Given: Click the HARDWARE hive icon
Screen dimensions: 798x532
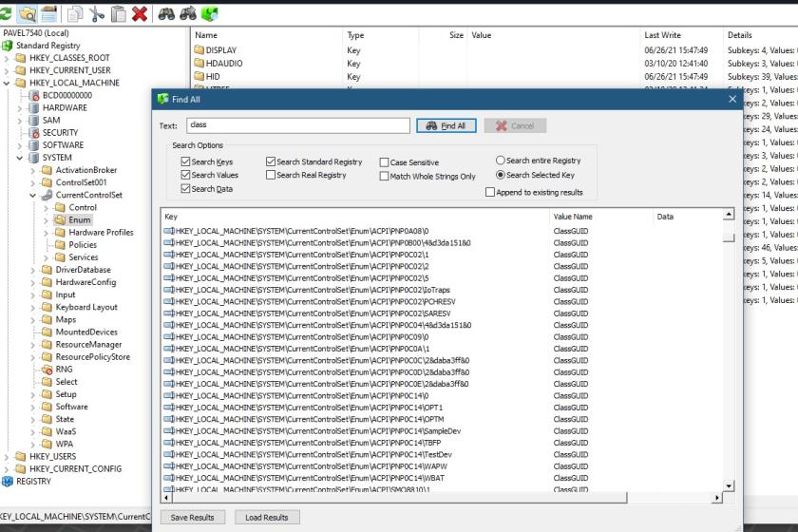Looking at the screenshot, I should (33, 108).
